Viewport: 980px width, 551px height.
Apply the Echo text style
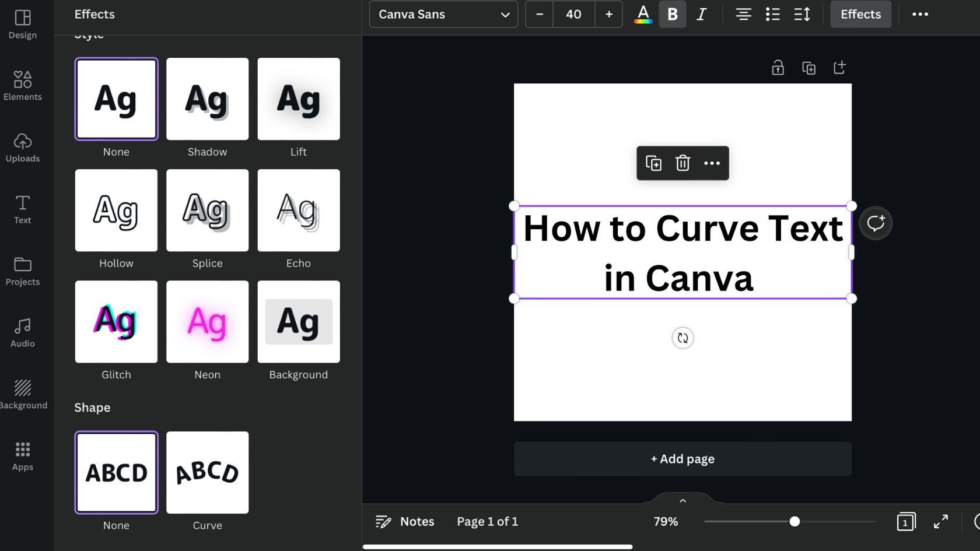click(x=298, y=210)
